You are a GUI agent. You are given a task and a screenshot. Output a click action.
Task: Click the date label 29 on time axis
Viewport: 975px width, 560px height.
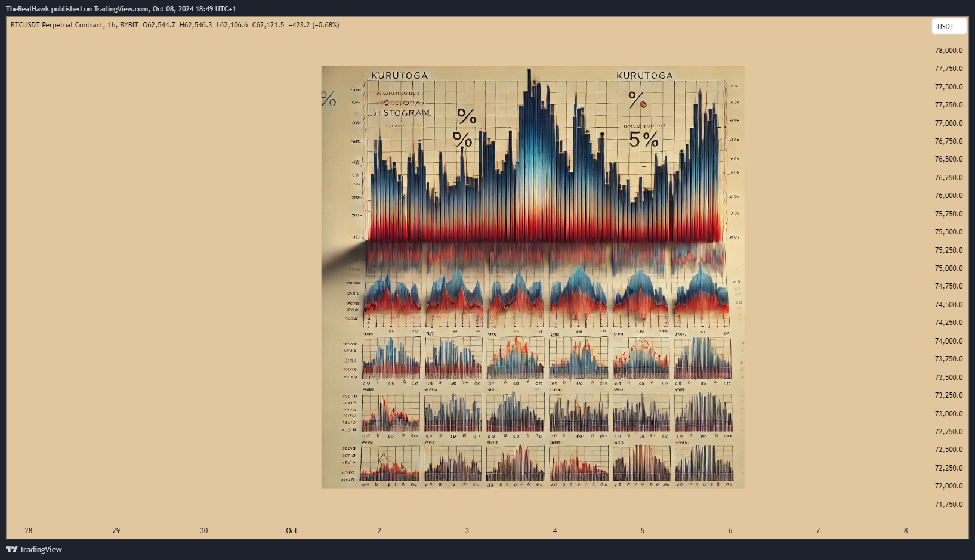(x=116, y=531)
